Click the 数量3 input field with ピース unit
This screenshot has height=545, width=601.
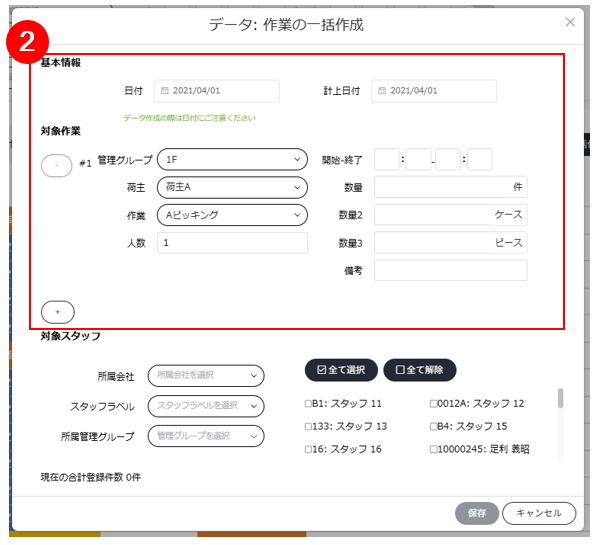(451, 243)
